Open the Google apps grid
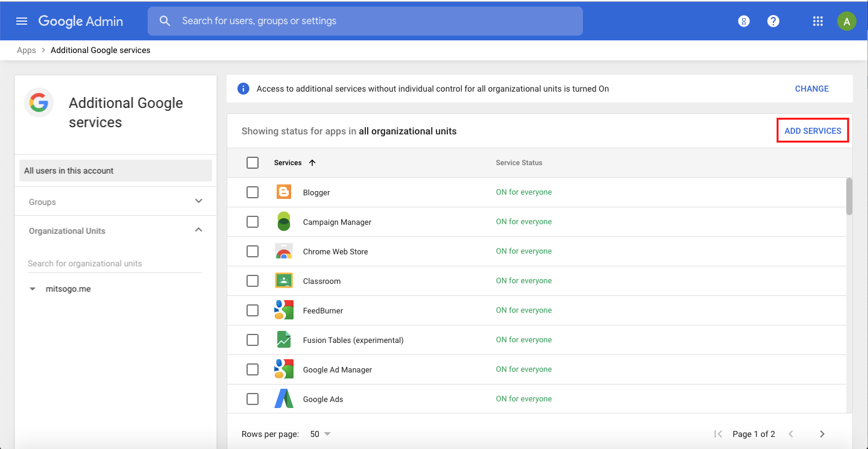The width and height of the screenshot is (868, 449). point(817,21)
